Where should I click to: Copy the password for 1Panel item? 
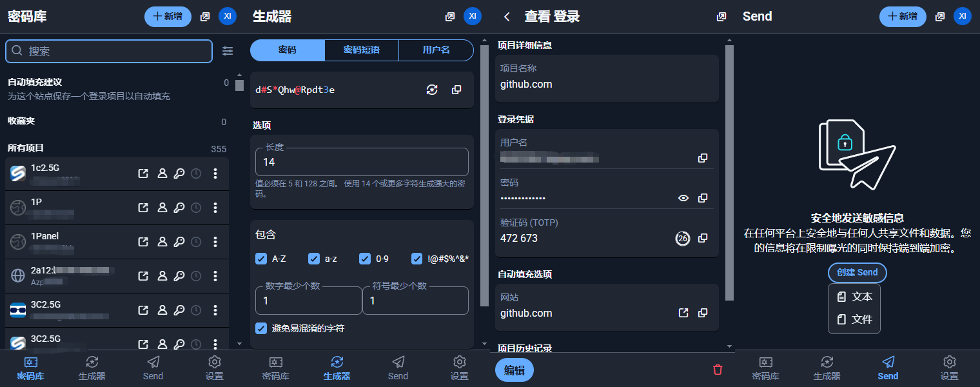click(179, 242)
